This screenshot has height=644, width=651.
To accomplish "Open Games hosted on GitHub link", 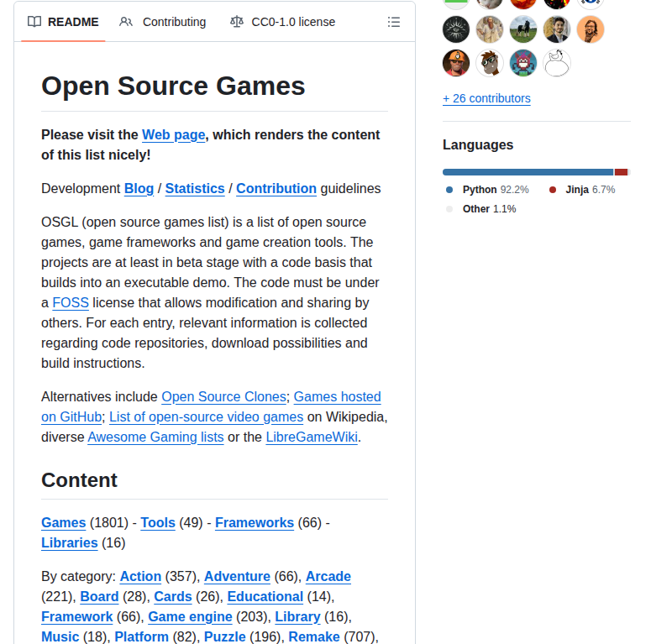I will click(x=337, y=396).
